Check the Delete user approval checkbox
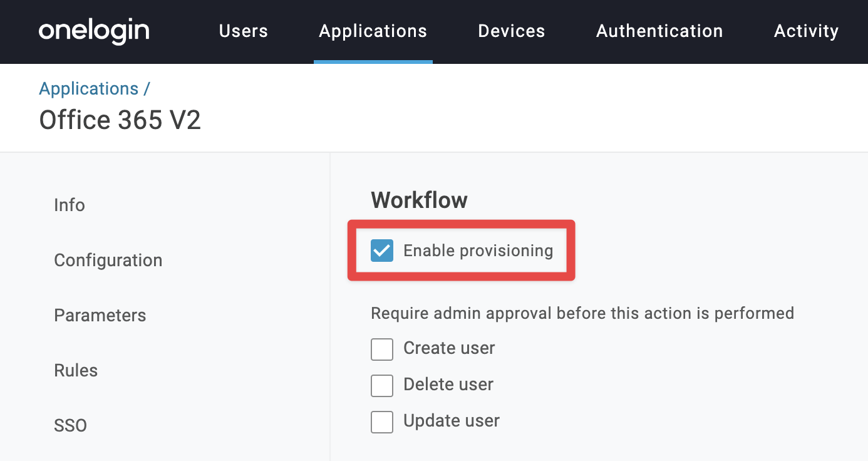Image resolution: width=868 pixels, height=461 pixels. 382,385
